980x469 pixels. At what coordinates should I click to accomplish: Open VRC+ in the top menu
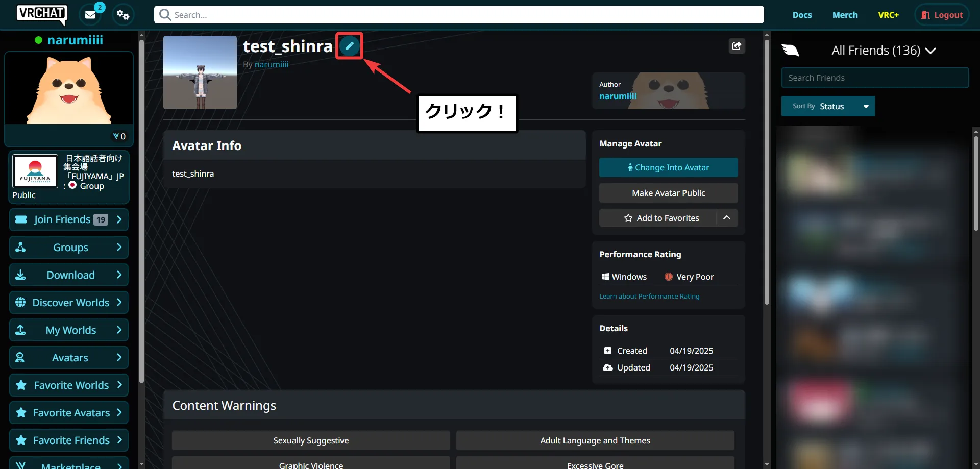pos(888,15)
